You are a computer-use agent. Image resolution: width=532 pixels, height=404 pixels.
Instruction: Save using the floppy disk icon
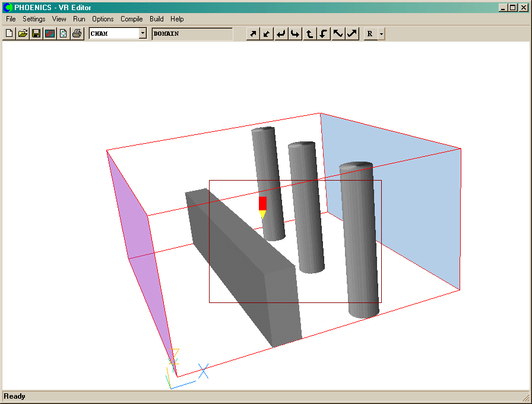pyautogui.click(x=36, y=34)
